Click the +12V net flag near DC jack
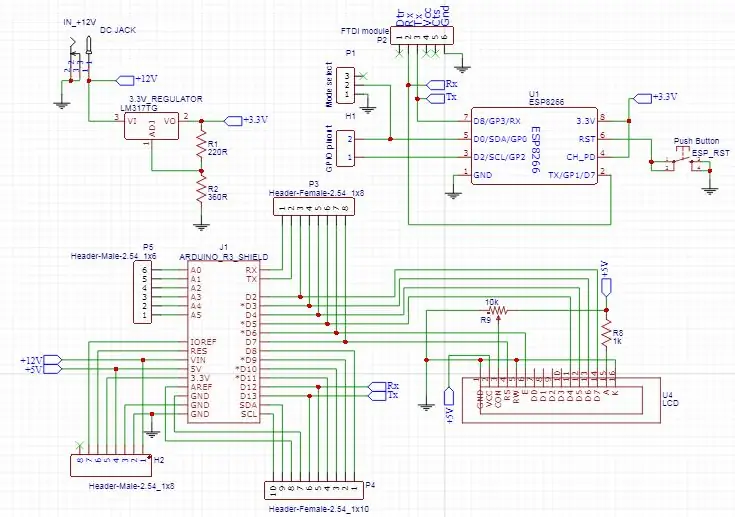The image size is (735, 517). [x=136, y=80]
